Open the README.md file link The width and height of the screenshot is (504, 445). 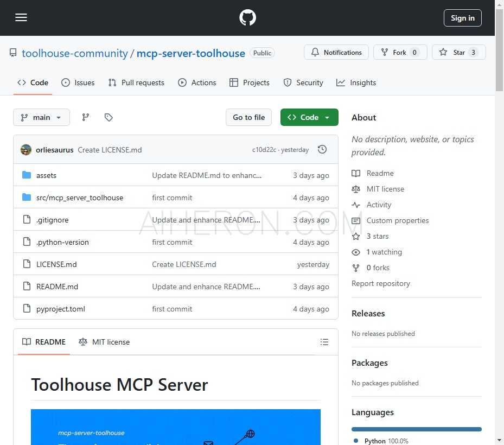57,286
